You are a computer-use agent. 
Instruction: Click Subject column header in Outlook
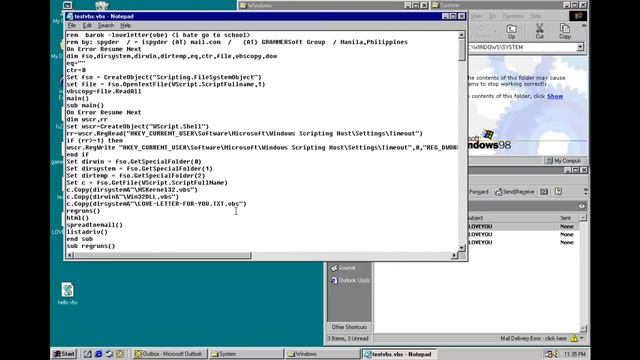tap(513, 218)
